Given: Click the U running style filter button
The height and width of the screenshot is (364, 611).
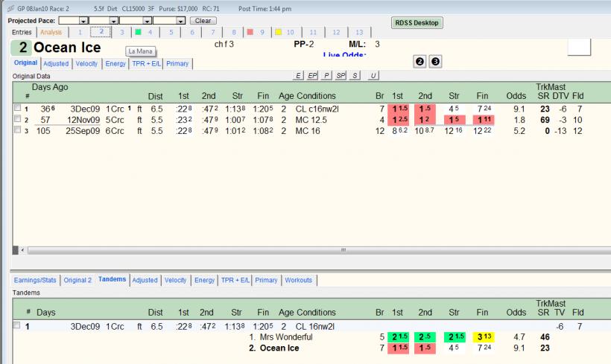Looking at the screenshot, I should [x=373, y=75].
